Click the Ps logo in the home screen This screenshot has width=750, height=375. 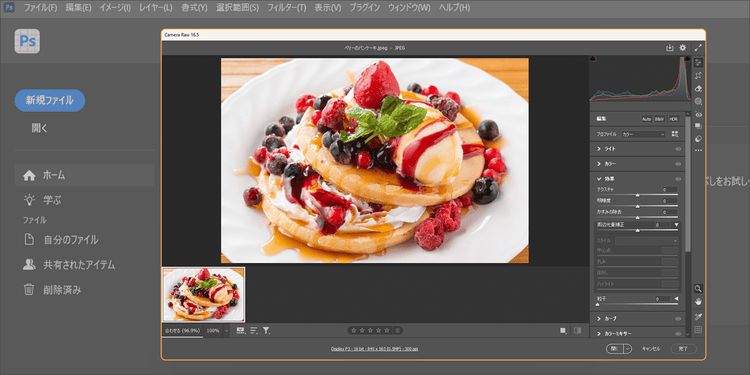[27, 41]
